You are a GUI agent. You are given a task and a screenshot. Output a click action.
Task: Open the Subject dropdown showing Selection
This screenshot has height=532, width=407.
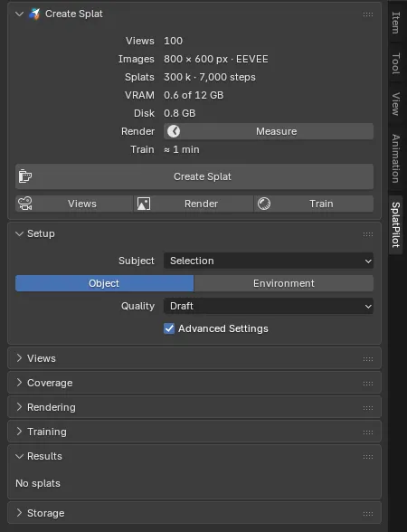coord(269,261)
